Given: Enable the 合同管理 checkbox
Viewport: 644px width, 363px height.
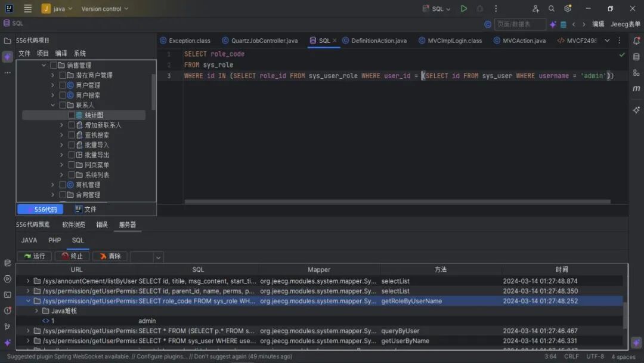Looking at the screenshot, I should [63, 195].
